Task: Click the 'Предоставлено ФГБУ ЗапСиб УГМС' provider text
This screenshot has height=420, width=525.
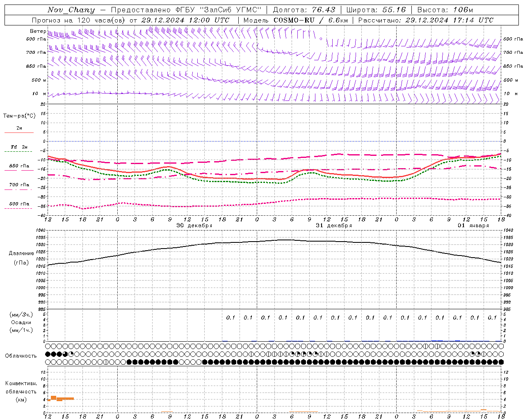Action: coord(186,10)
